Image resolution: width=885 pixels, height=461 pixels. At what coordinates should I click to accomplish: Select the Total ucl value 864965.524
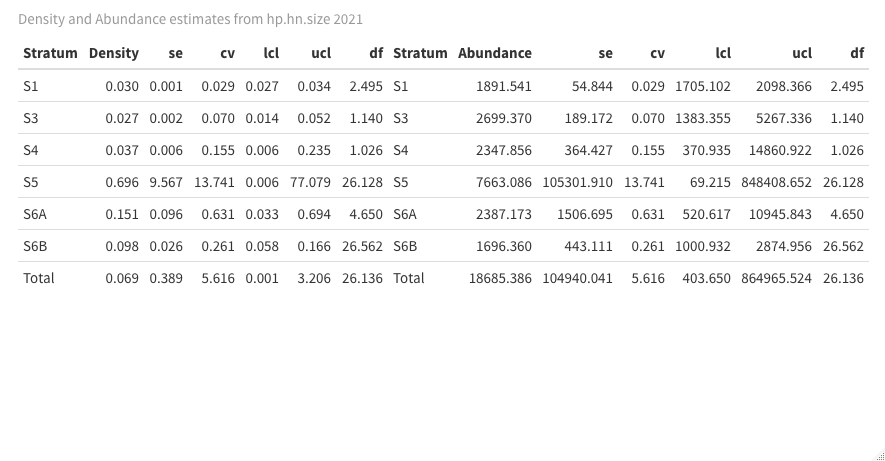tap(777, 278)
